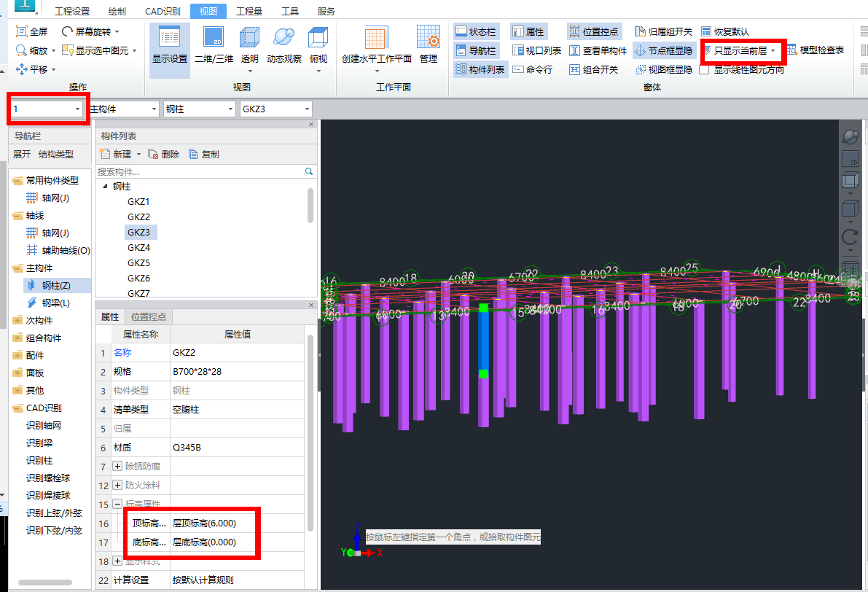868x592 pixels.
Task: Click the 钢柱(Z) navigation item
Action: coord(56,285)
